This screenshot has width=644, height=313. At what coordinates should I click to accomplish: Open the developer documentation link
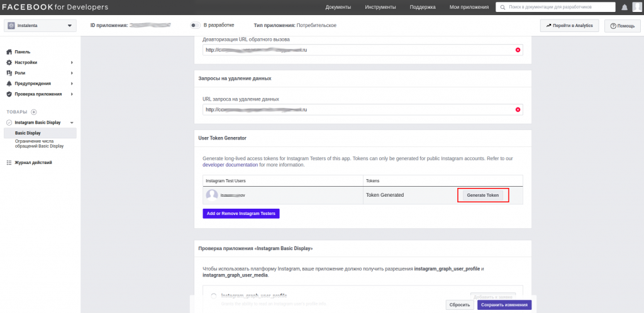pos(230,165)
